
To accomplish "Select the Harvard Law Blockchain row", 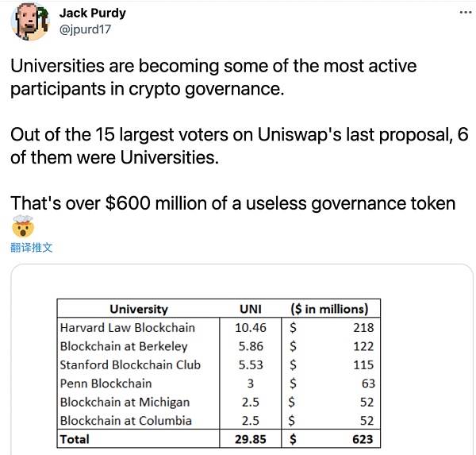I will pyautogui.click(x=219, y=328).
